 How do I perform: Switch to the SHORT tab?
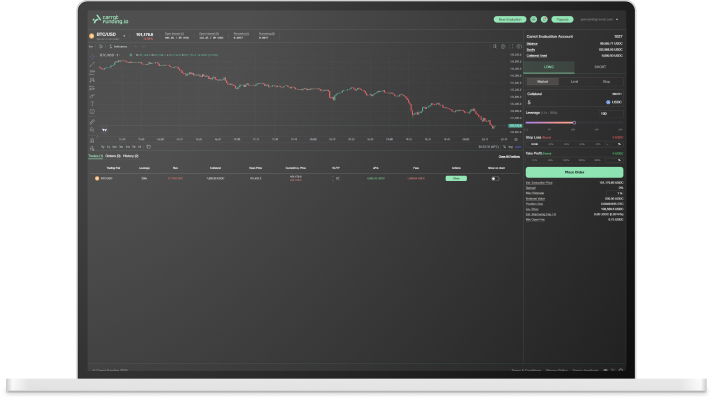(x=600, y=67)
